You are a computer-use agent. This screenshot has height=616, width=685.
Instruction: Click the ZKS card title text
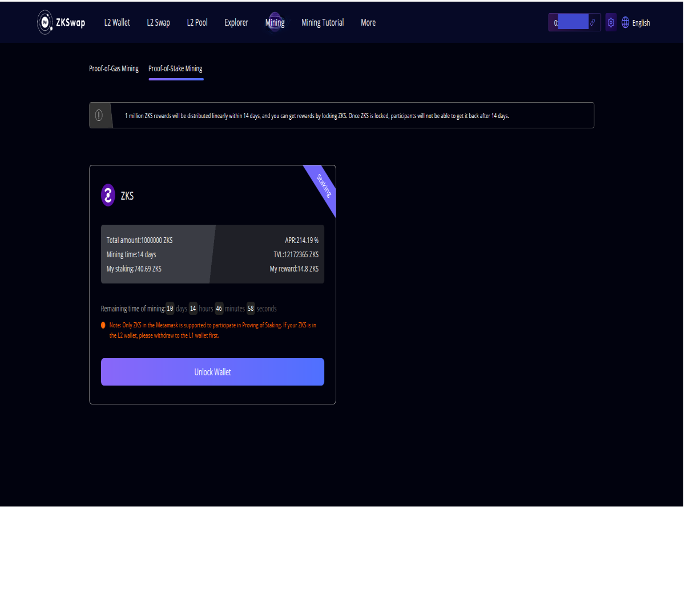[127, 196]
